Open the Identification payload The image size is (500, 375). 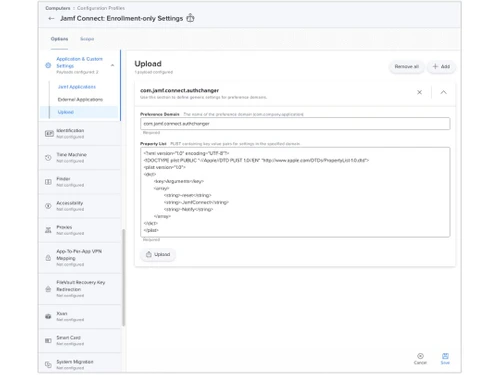[80, 133]
